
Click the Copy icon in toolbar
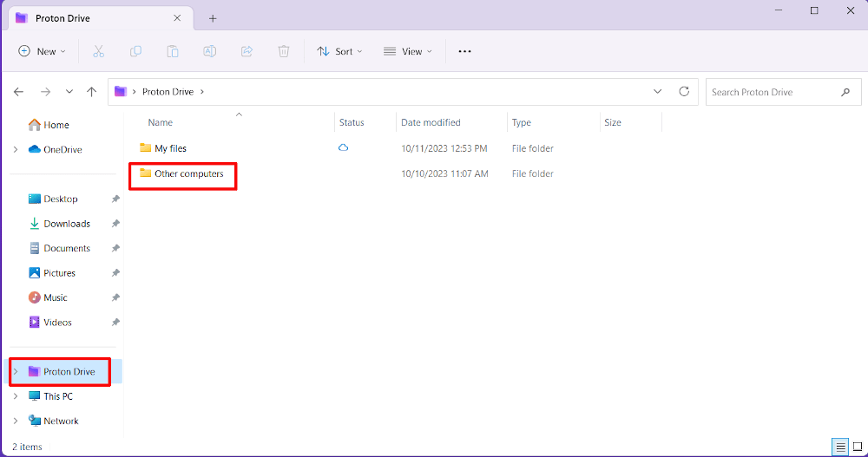135,51
